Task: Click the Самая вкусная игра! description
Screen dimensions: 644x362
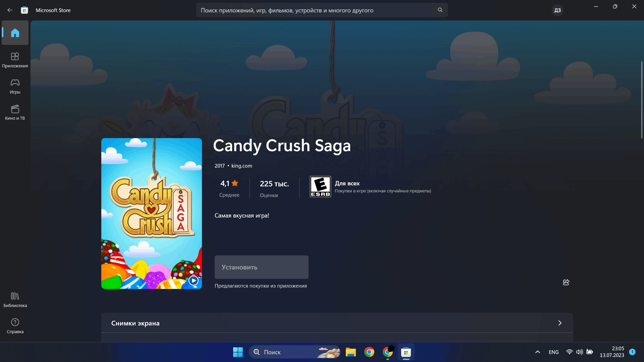Action: click(242, 216)
